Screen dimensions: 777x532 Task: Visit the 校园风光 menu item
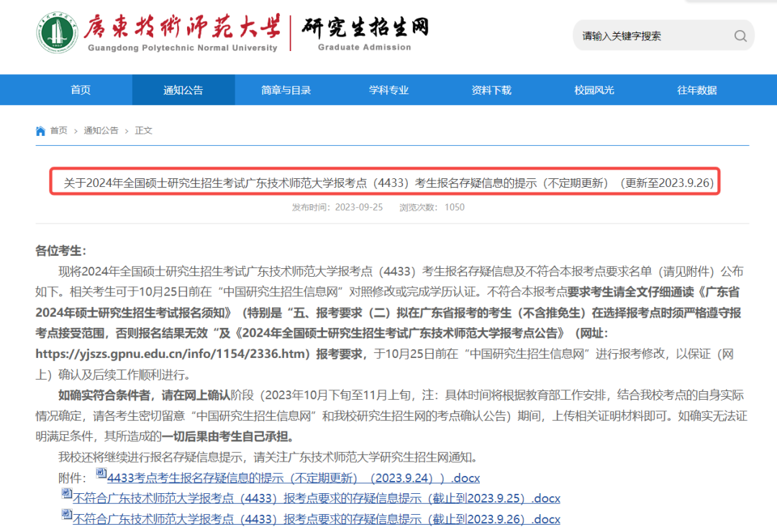pos(594,90)
